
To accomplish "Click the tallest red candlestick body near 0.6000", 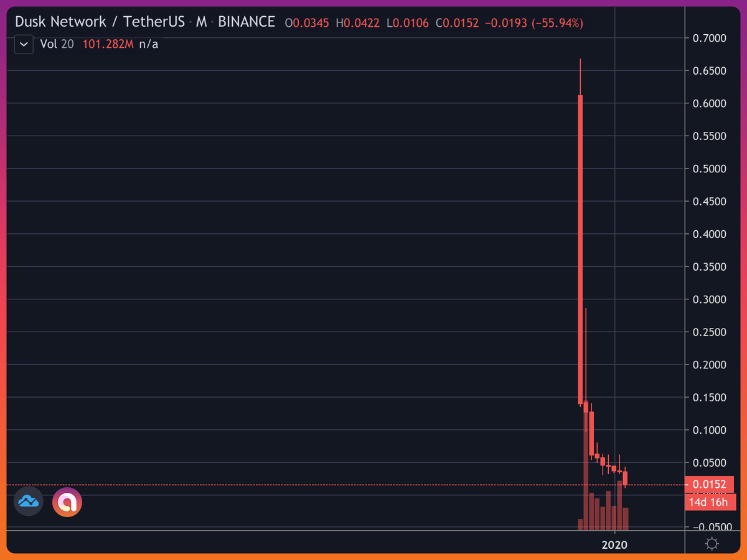I will coord(580,249).
